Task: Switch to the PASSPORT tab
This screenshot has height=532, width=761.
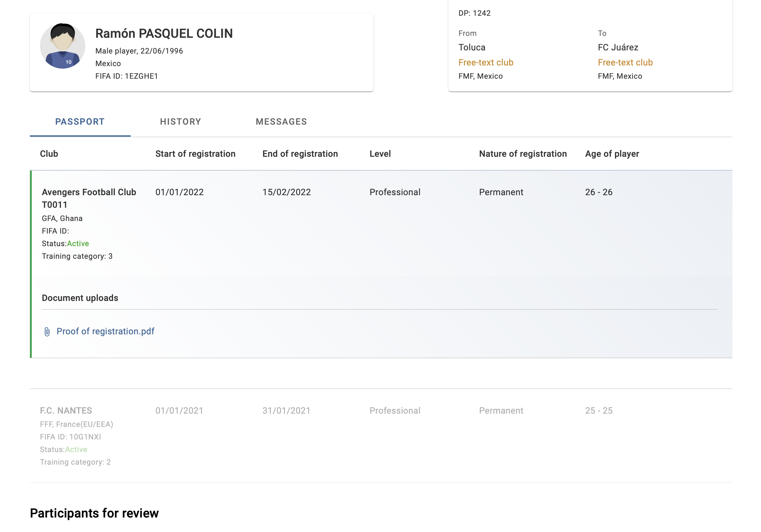Action: (x=80, y=122)
